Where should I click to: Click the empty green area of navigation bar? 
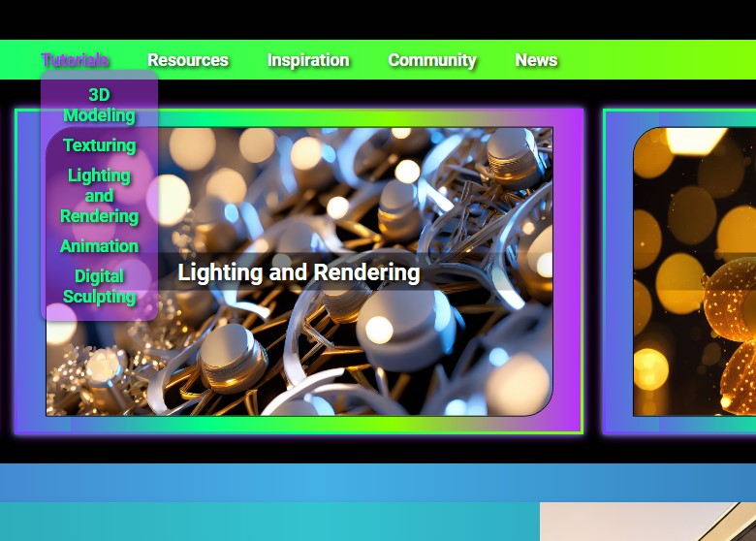tap(659, 60)
